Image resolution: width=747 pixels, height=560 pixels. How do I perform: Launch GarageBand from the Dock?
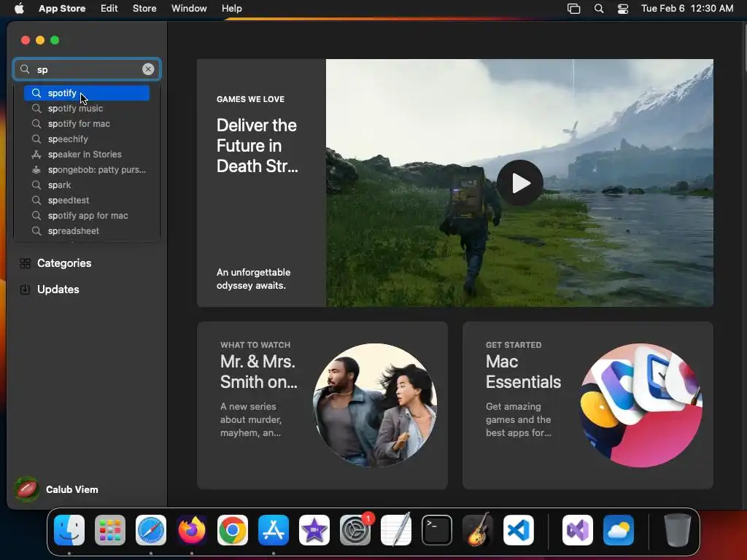pos(478,530)
